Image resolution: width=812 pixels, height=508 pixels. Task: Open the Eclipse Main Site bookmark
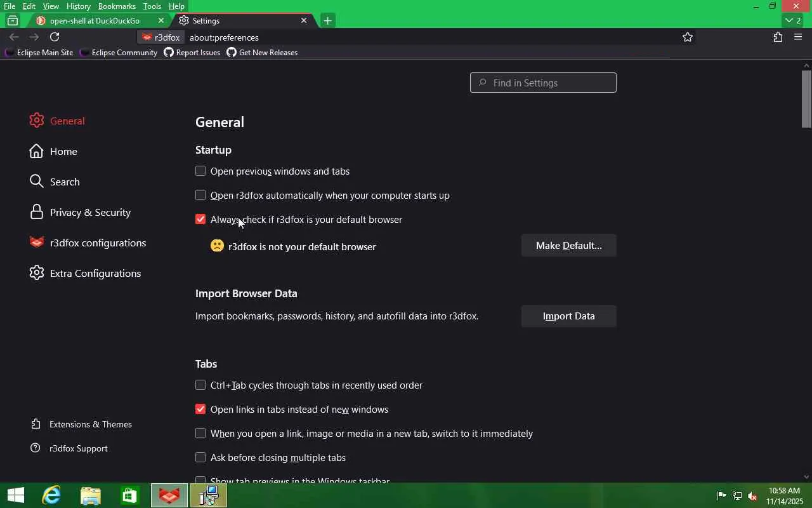pos(39,53)
